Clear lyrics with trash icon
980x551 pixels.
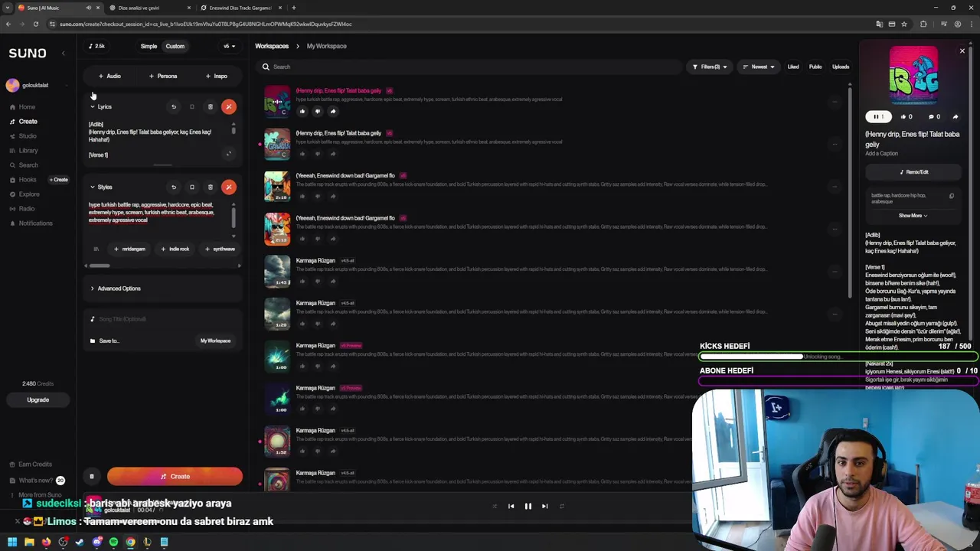coord(211,107)
